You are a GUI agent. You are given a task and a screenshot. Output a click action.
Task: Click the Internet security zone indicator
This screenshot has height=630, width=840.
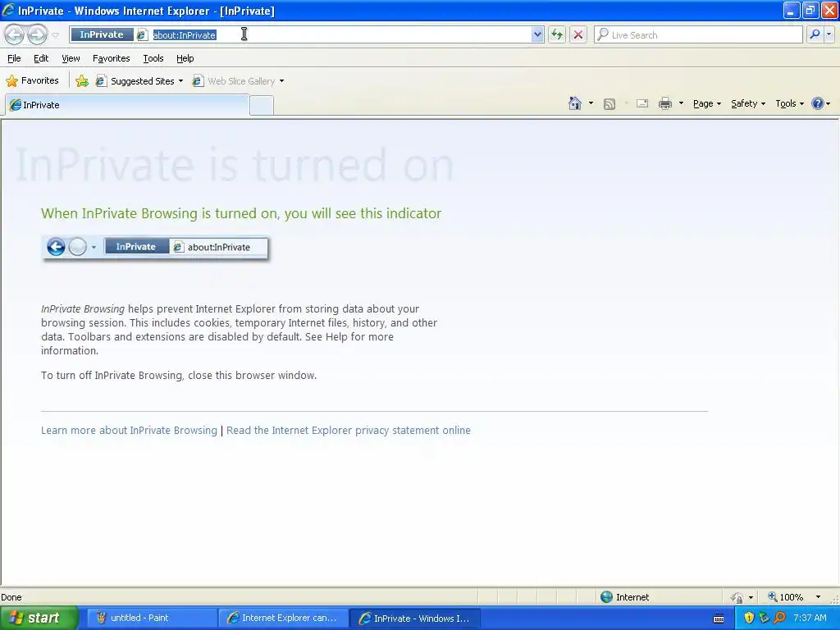click(624, 597)
